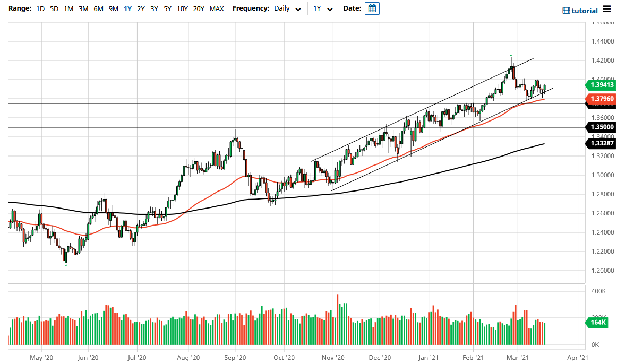617x364 pixels.
Task: Click the Sep '20 date axis label
Action: click(235, 357)
